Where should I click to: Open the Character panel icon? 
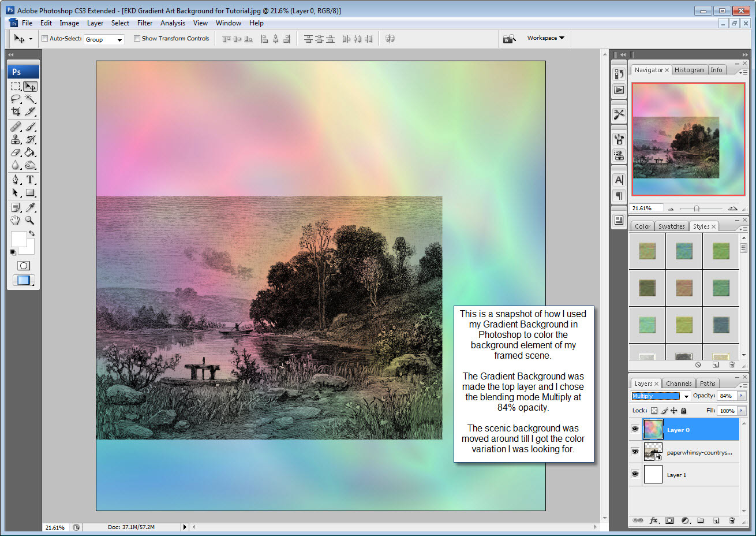coord(619,180)
